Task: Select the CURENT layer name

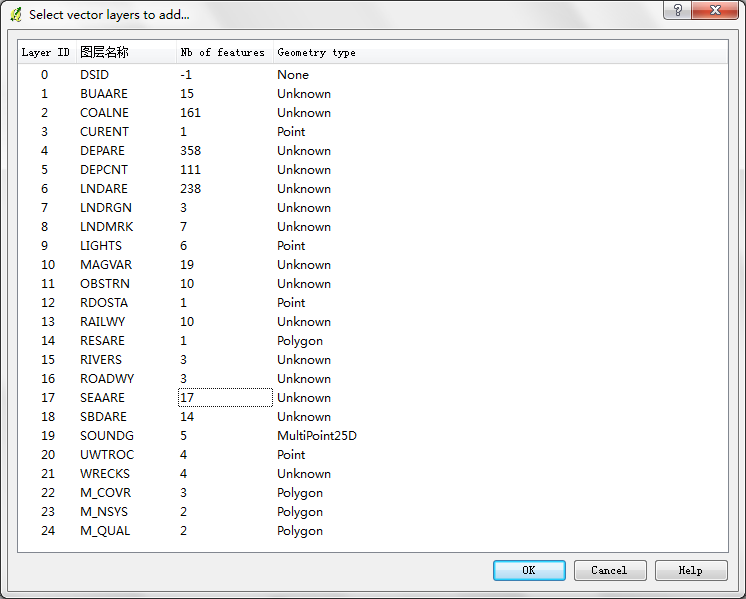Action: point(104,132)
